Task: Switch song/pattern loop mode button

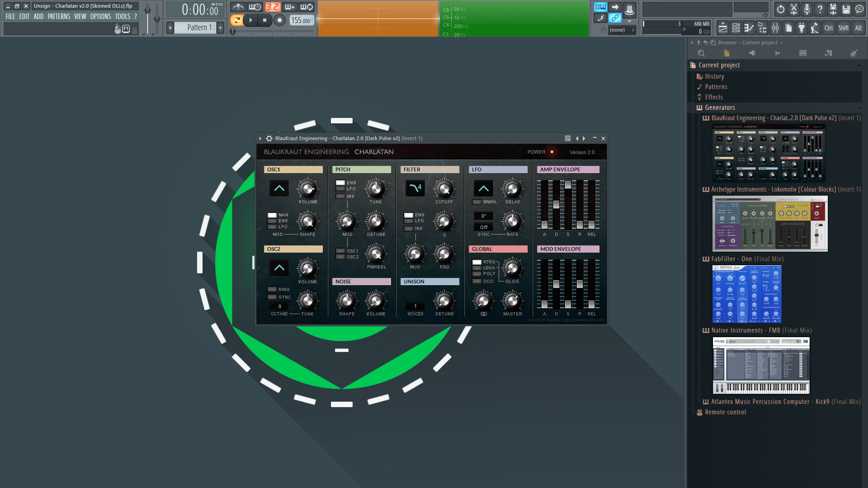Action: (x=236, y=20)
